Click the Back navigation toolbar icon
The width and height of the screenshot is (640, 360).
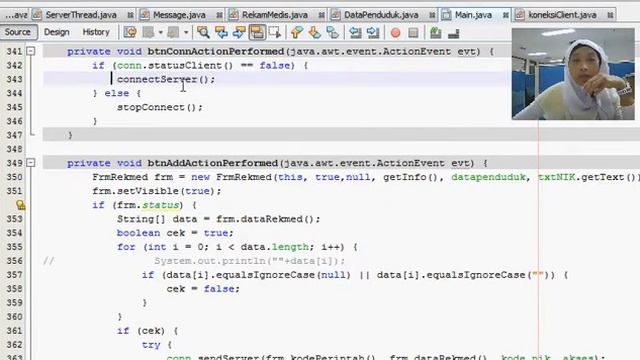(149, 32)
